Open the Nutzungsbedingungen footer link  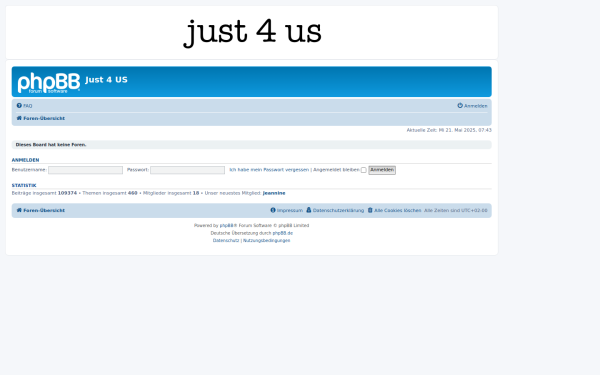(267, 240)
